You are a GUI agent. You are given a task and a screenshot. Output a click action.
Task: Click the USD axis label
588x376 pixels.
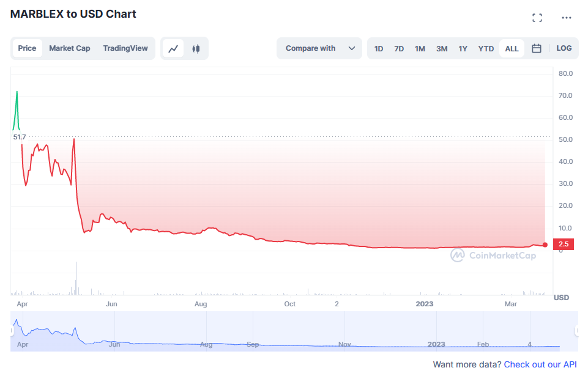point(561,298)
